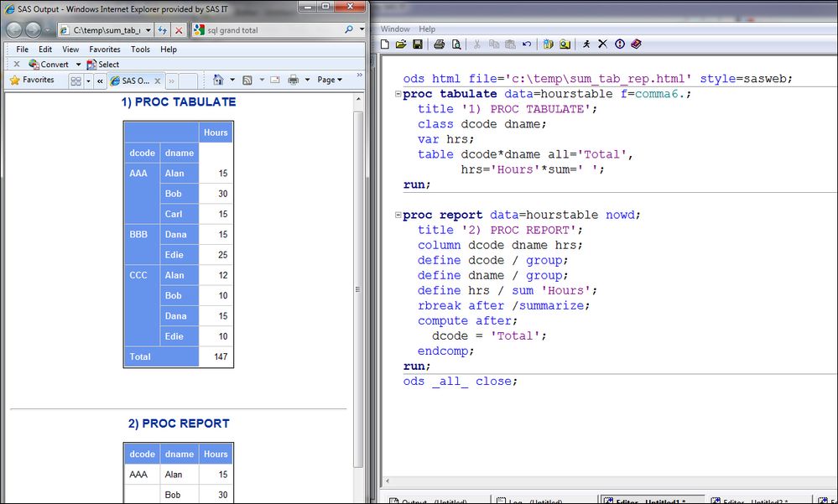The image size is (838, 504).
Task: Open the Convert dropdown arrow
Action: 78,65
